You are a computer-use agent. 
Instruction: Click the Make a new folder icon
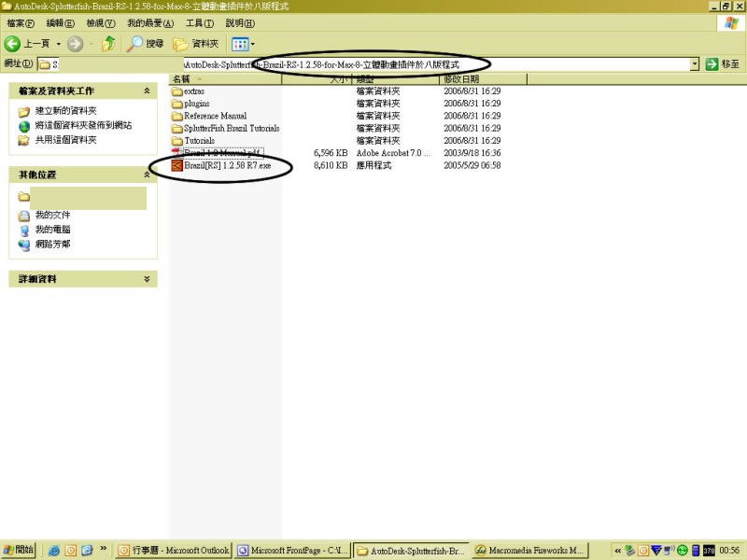(24, 111)
